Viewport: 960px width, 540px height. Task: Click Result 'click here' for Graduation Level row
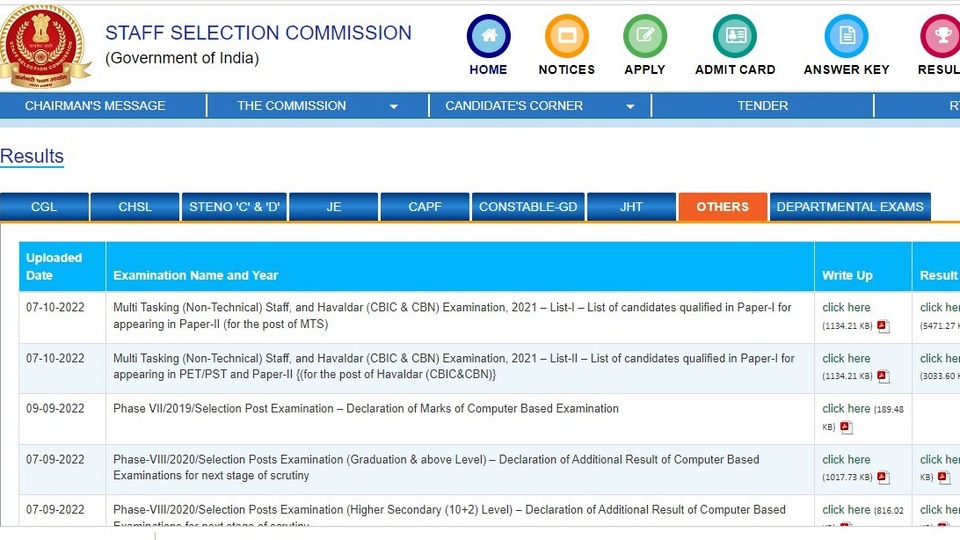coord(940,459)
